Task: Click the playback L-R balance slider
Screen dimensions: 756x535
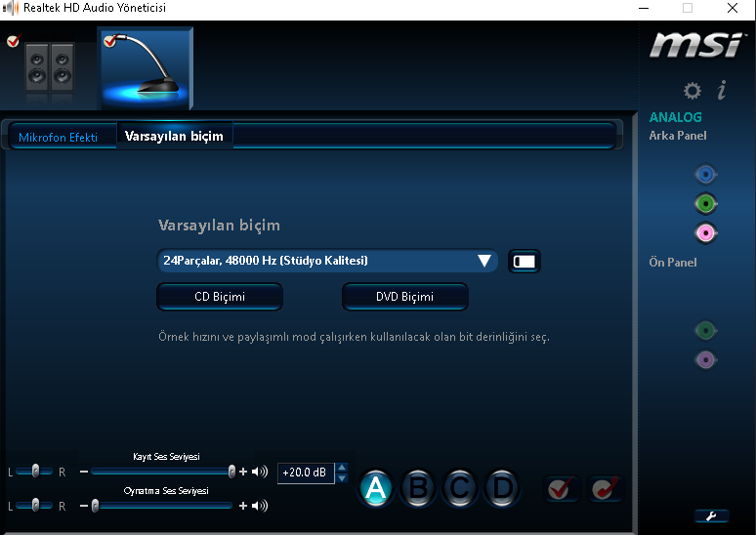Action: pos(34,505)
